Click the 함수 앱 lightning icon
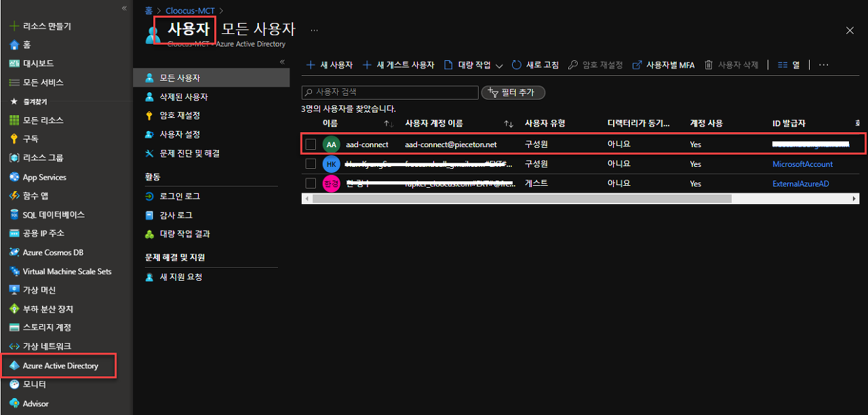The width and height of the screenshot is (868, 415). (14, 195)
